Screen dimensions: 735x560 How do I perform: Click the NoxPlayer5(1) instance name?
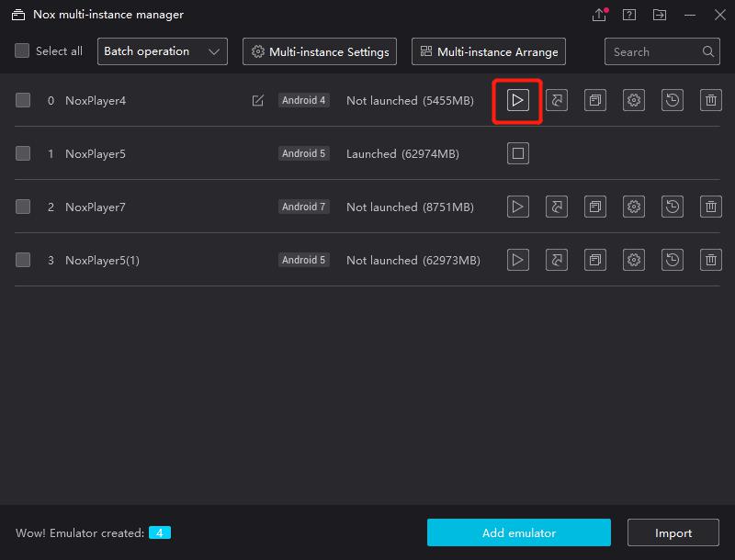point(102,261)
